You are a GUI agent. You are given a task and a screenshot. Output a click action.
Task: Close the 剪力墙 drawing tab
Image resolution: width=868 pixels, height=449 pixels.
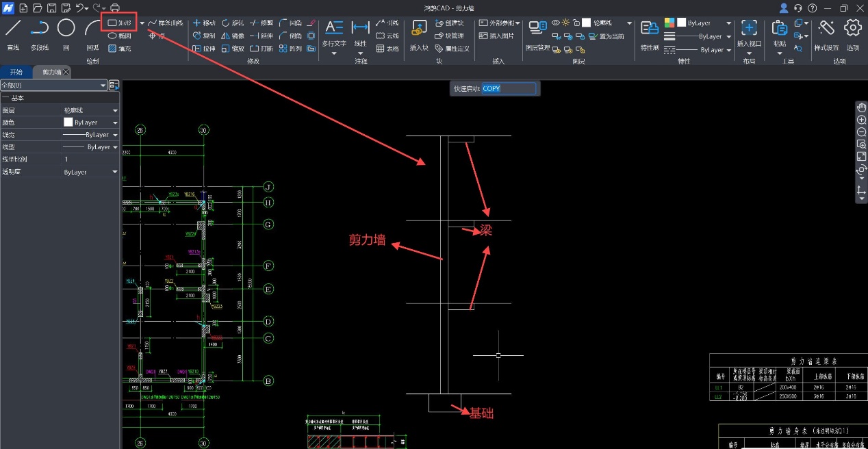[66, 72]
